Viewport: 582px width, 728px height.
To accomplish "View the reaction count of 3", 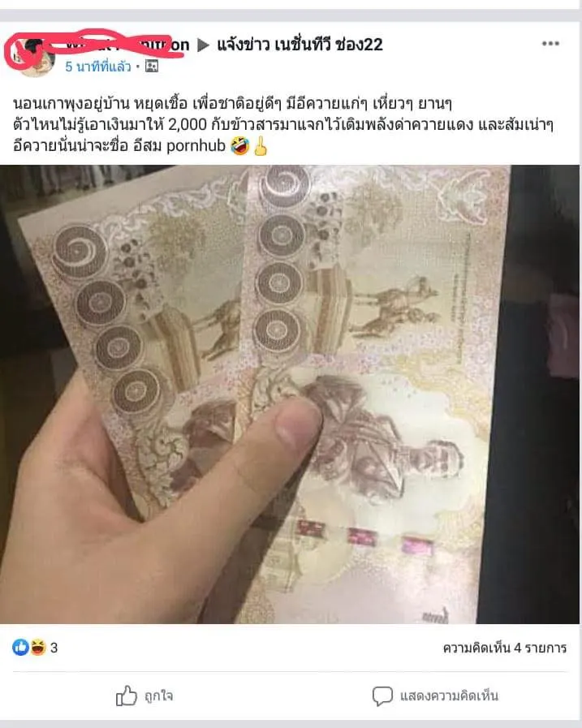I will pyautogui.click(x=54, y=648).
